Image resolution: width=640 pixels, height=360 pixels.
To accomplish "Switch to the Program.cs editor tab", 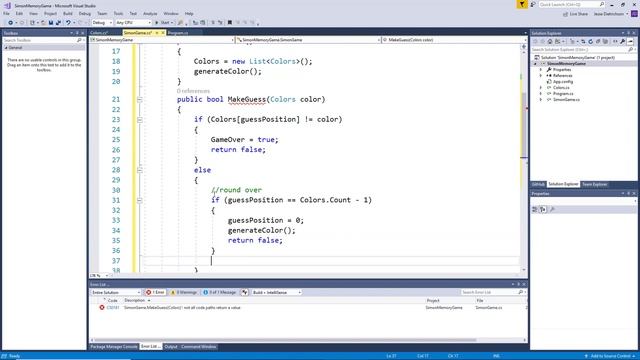I will (x=178, y=33).
